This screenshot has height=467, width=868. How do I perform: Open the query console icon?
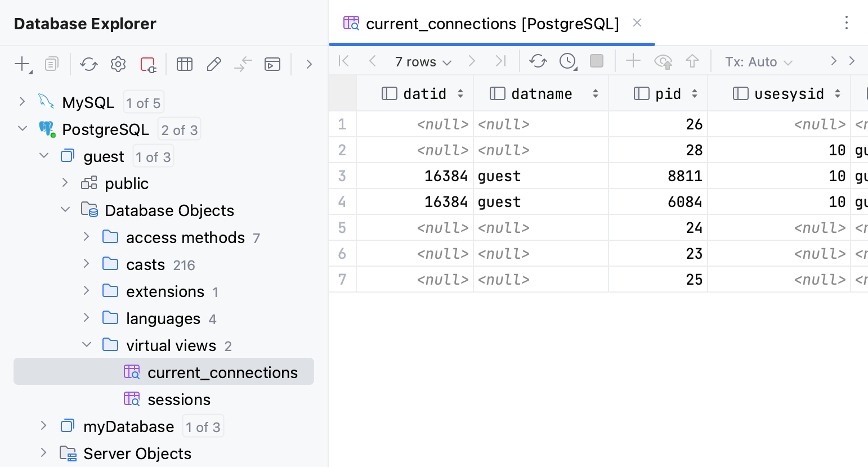[x=272, y=64]
